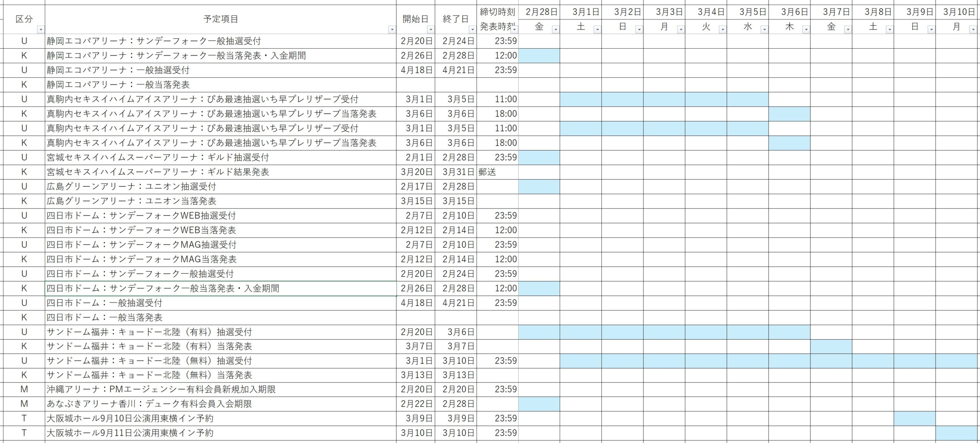
Task: Open filter dropdown under 3月1日 column
Action: tap(597, 30)
